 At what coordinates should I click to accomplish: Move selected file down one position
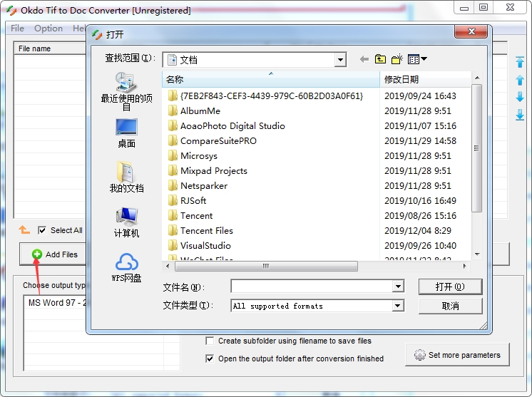tap(520, 97)
